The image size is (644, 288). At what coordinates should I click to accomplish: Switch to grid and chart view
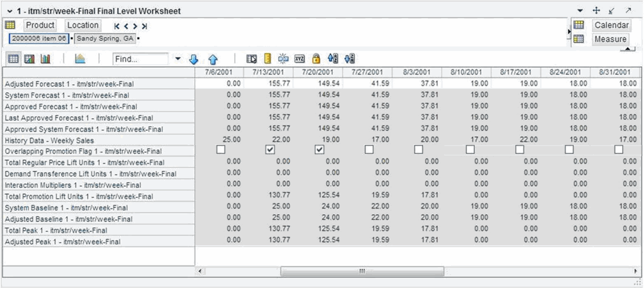29,59
